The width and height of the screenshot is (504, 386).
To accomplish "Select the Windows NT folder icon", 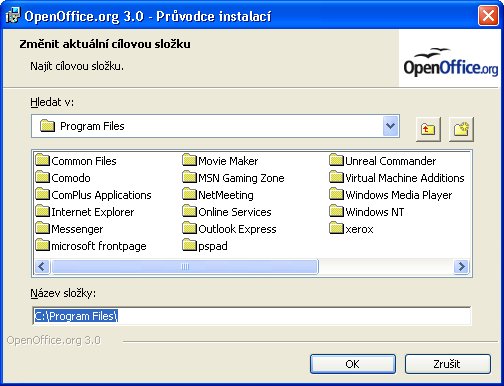I will pyautogui.click(x=336, y=211).
